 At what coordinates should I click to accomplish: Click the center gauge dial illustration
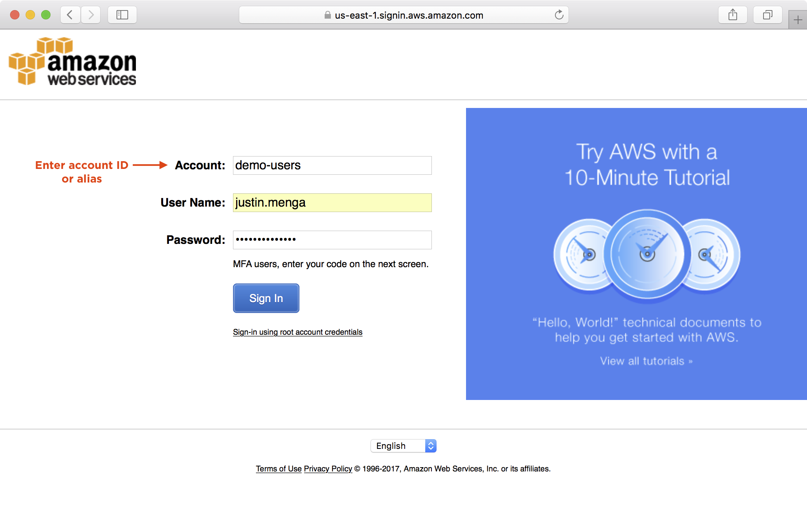pyautogui.click(x=647, y=255)
